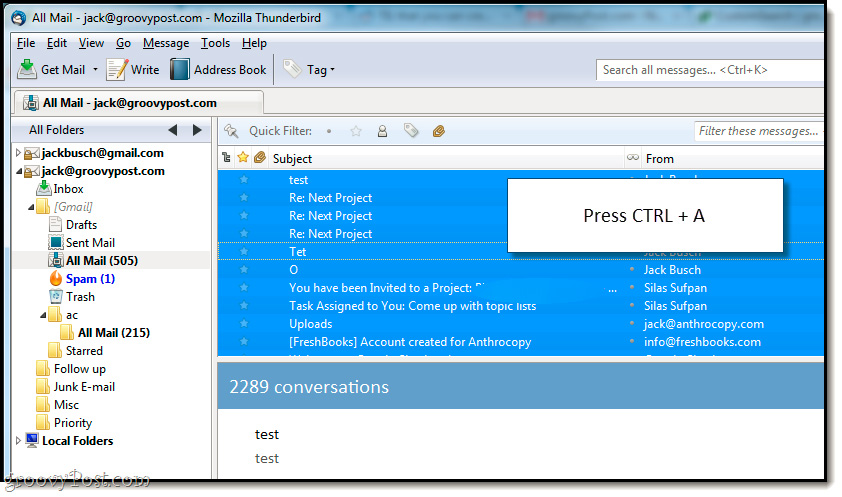842x497 pixels.
Task: Click the thread column header icon
Action: point(226,158)
